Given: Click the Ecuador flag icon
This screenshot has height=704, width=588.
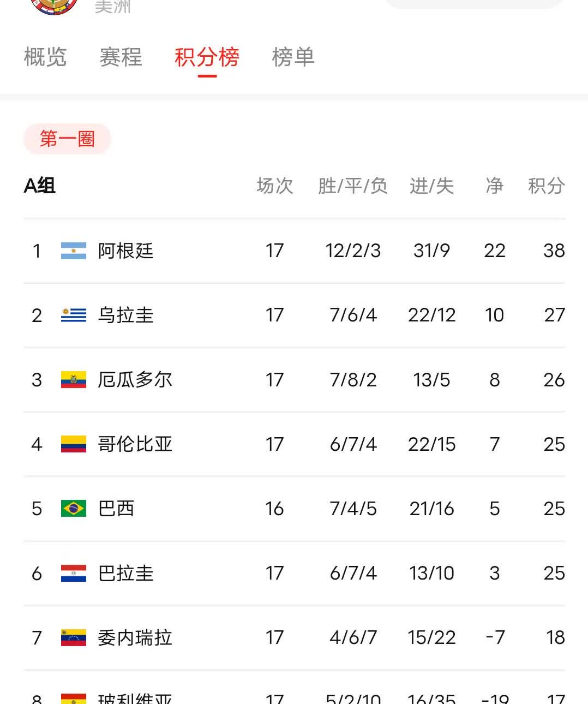Looking at the screenshot, I should point(74,379).
